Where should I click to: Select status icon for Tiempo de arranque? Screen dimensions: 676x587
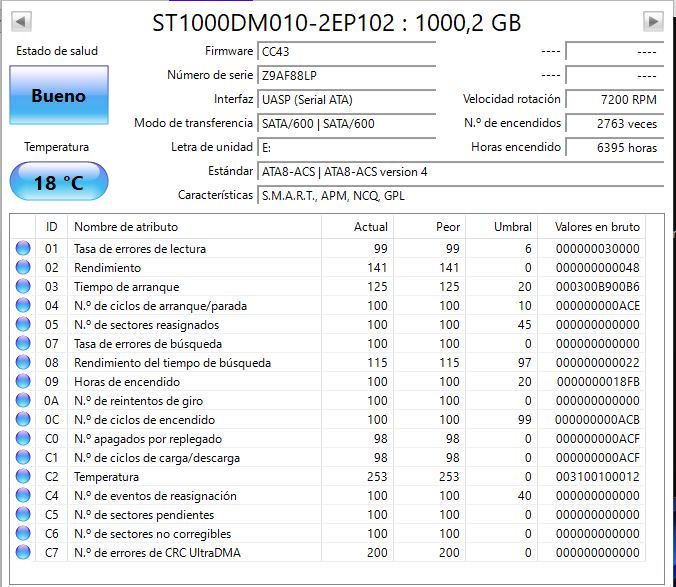click(x=23, y=287)
